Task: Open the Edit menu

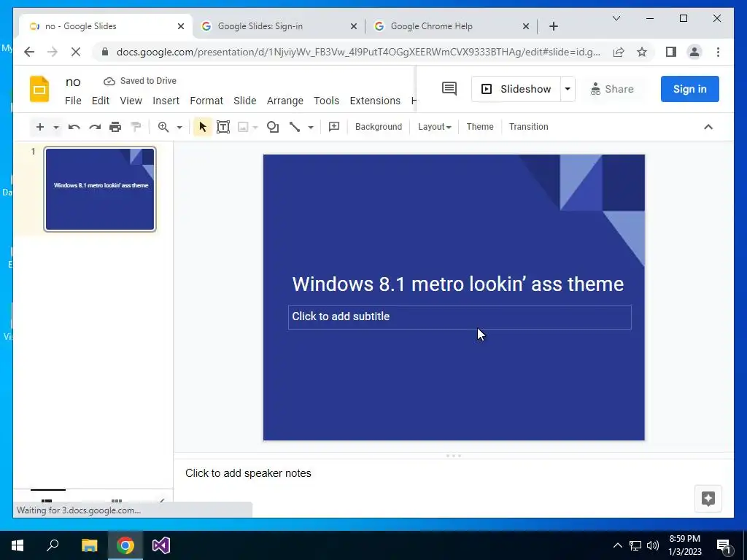Action: [101, 101]
